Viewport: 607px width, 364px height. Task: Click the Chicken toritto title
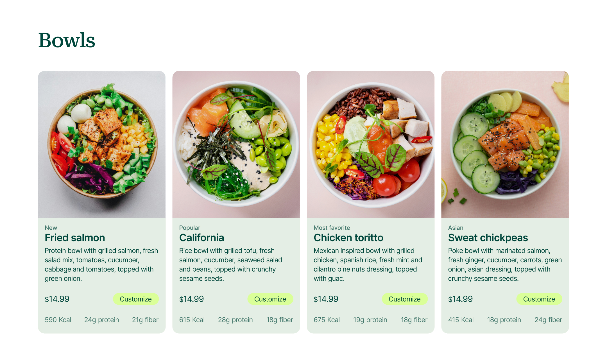pos(348,238)
